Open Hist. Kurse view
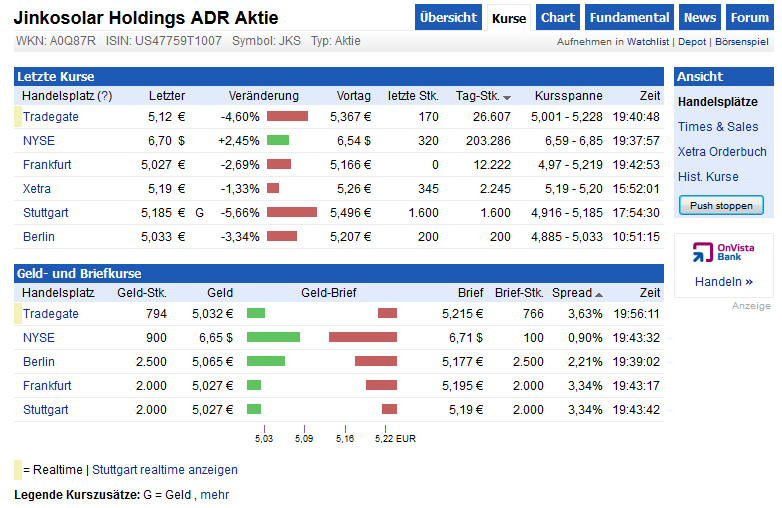 pos(708,177)
